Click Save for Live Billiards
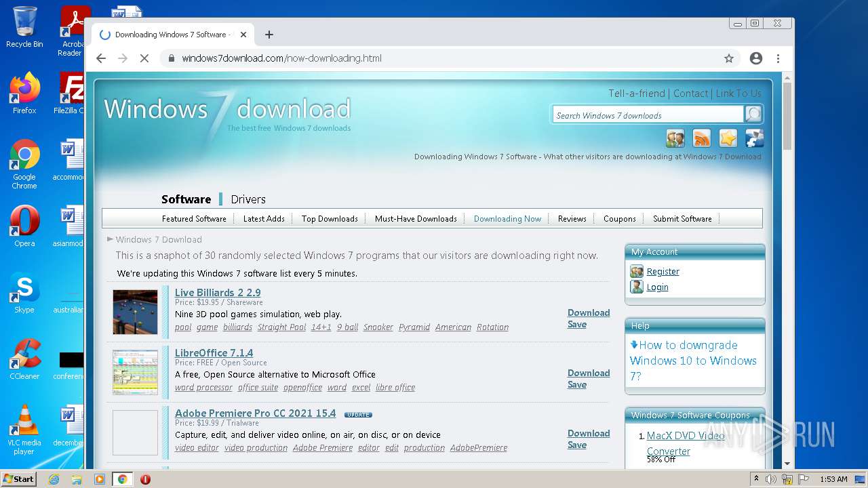Image resolution: width=868 pixels, height=488 pixels. tap(577, 325)
